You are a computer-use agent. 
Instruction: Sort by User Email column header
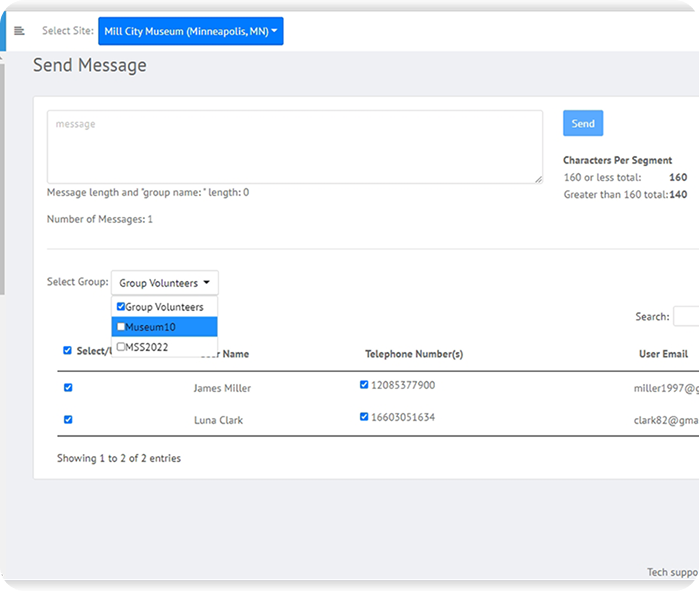click(x=663, y=354)
